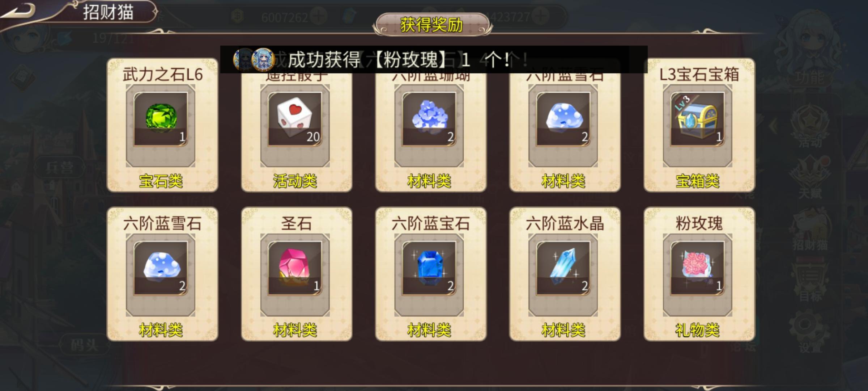Tap the 招财猫 lucky cat sidebar icon
Image resolution: width=868 pixels, height=391 pixels.
(810, 230)
